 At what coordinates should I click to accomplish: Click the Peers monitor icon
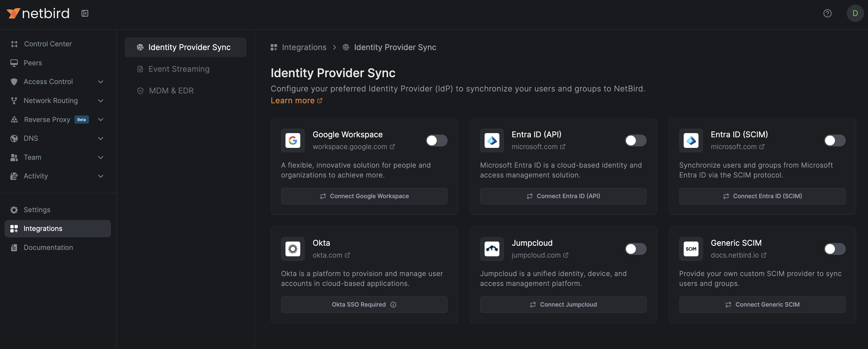pyautogui.click(x=14, y=63)
